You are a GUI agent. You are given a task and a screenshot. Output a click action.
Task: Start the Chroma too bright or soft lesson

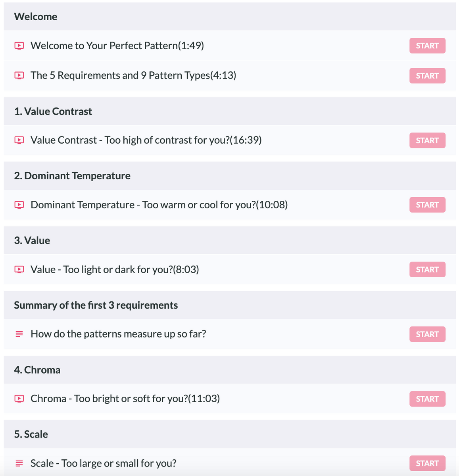(427, 399)
